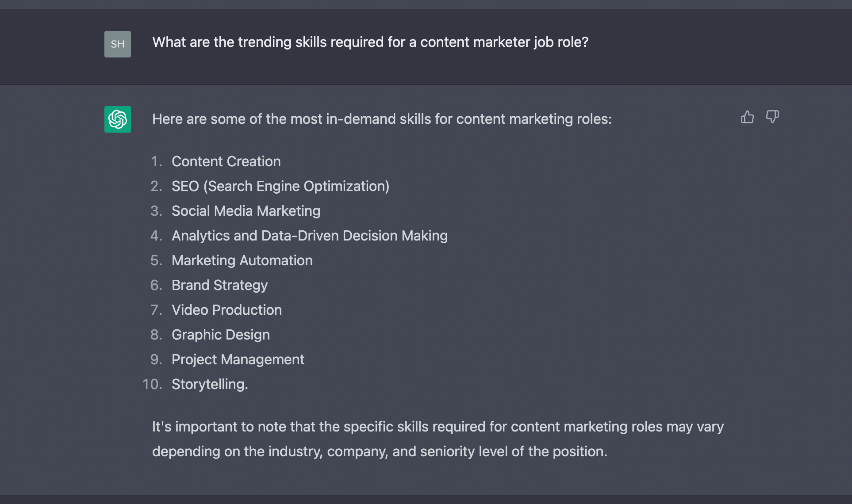Click the list number 1 marker
Screen dimensions: 852x504
(x=156, y=162)
